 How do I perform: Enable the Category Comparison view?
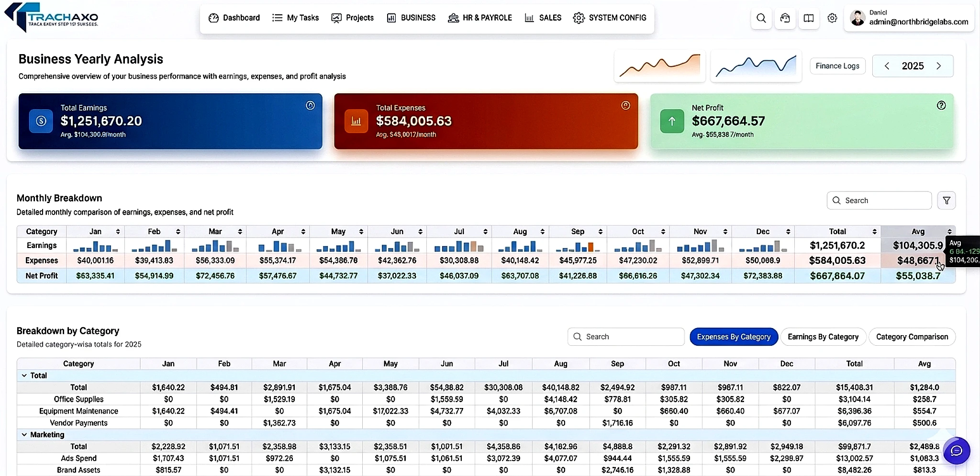point(912,337)
